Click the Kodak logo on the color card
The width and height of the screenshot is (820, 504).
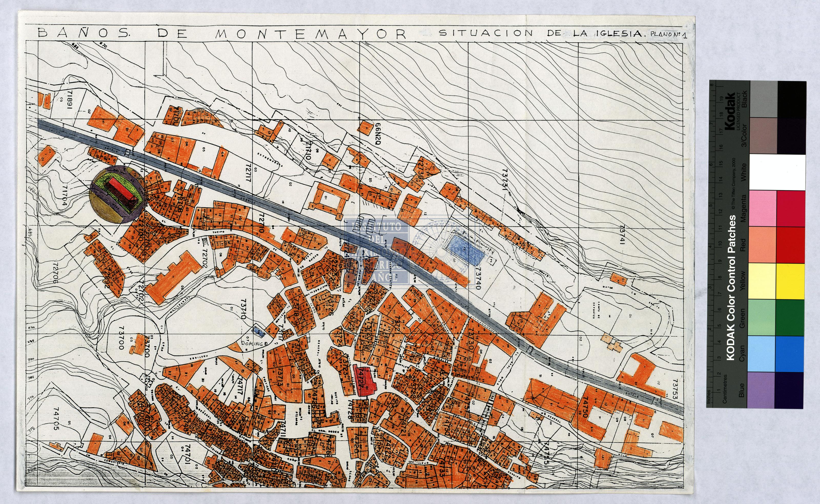(x=730, y=111)
